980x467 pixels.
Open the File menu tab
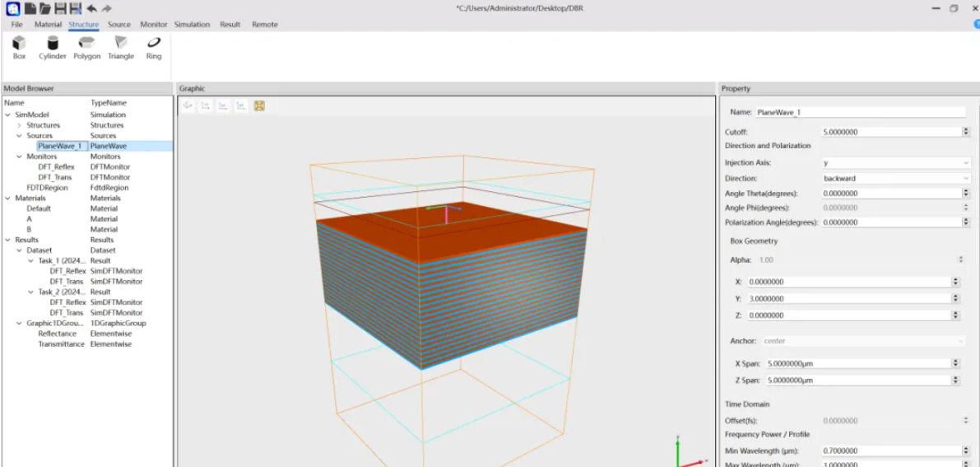tap(17, 25)
